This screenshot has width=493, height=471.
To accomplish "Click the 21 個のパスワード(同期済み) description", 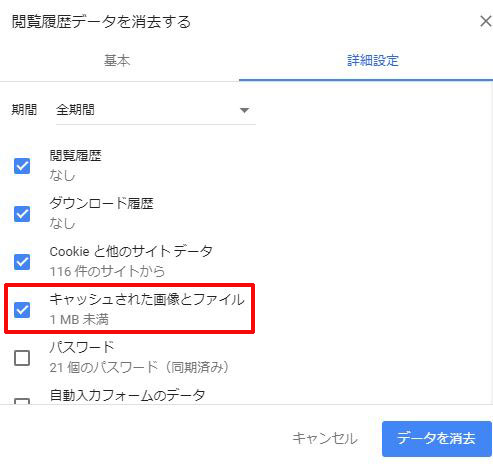I will point(139,367).
